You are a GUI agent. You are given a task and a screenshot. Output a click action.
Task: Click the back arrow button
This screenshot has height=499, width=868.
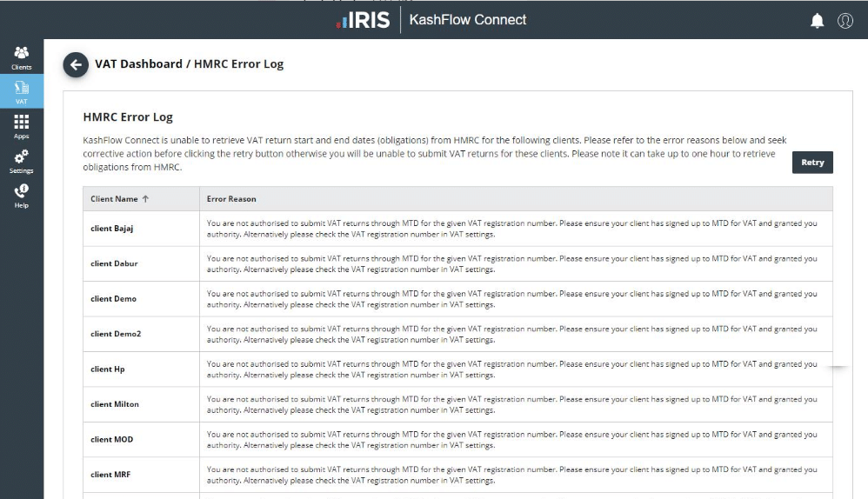76,64
